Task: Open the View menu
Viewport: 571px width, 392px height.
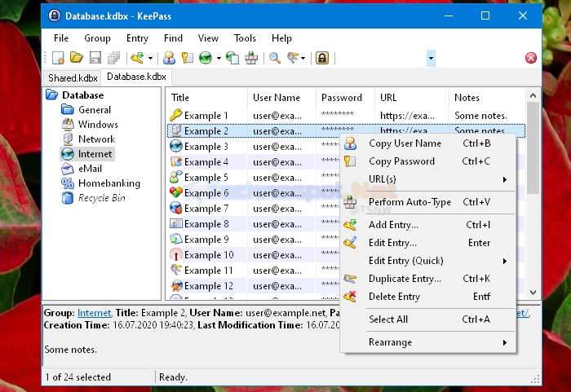Action: 208,38
